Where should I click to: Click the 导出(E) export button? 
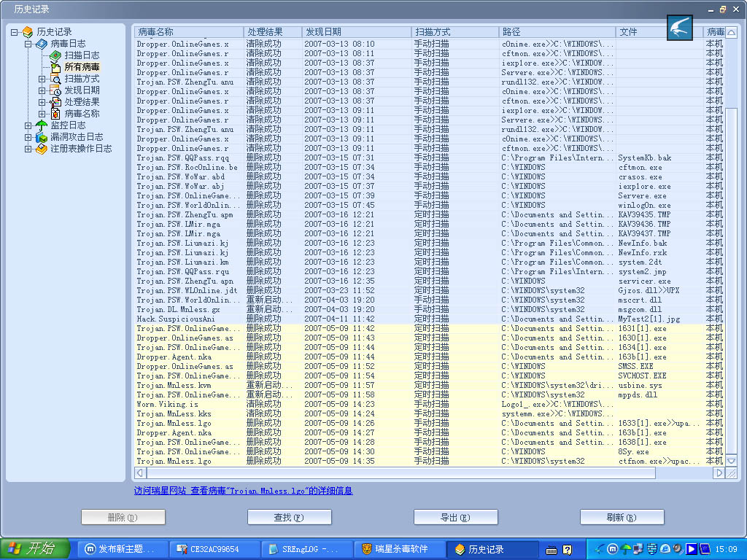(x=455, y=517)
